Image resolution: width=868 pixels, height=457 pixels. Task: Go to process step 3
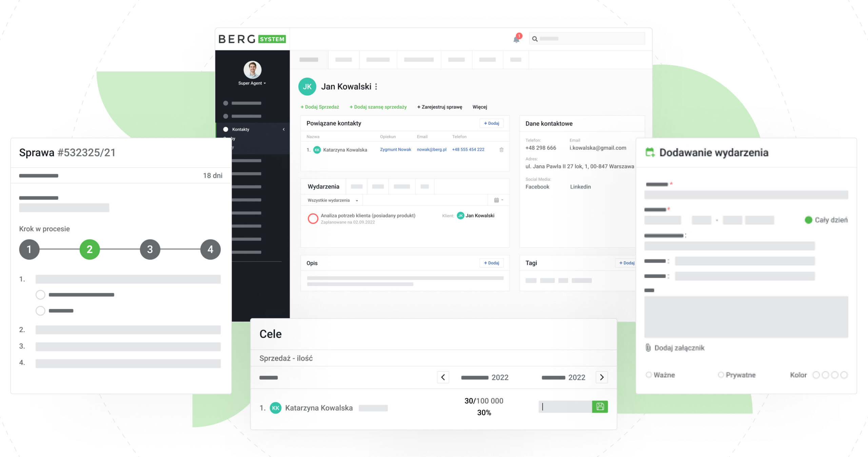point(150,249)
